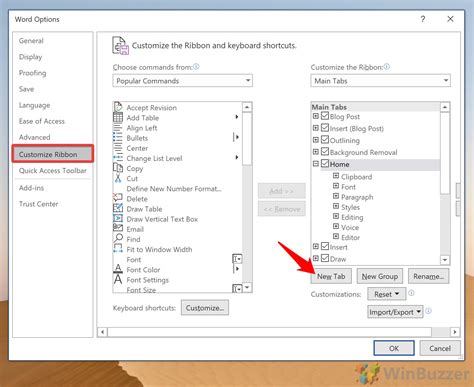Click the Font Color icon
This screenshot has height=387, width=474.
click(118, 268)
